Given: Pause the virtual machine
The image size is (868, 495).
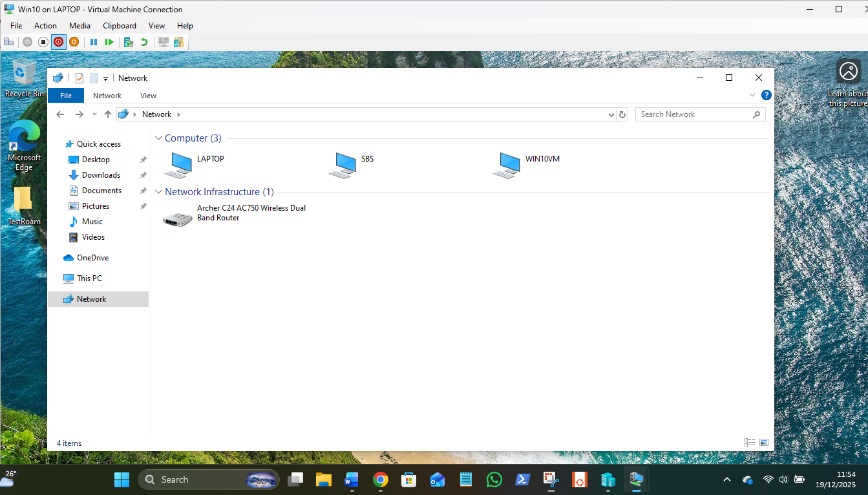Looking at the screenshot, I should click(94, 42).
